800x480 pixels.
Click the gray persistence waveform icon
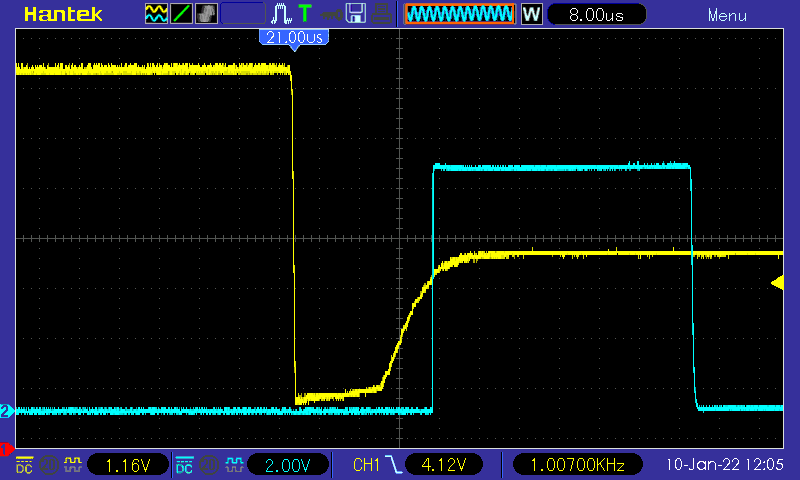tap(206, 14)
